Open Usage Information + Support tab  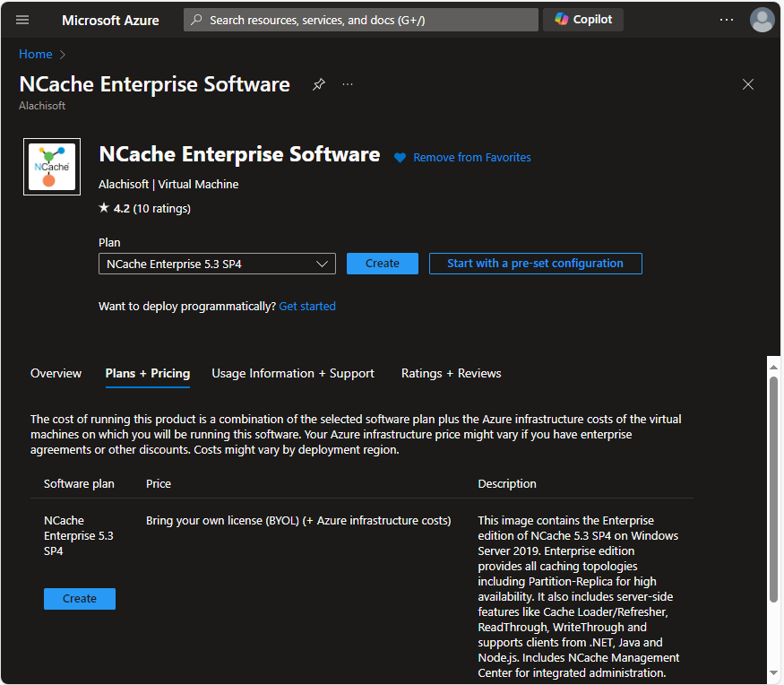coord(293,373)
